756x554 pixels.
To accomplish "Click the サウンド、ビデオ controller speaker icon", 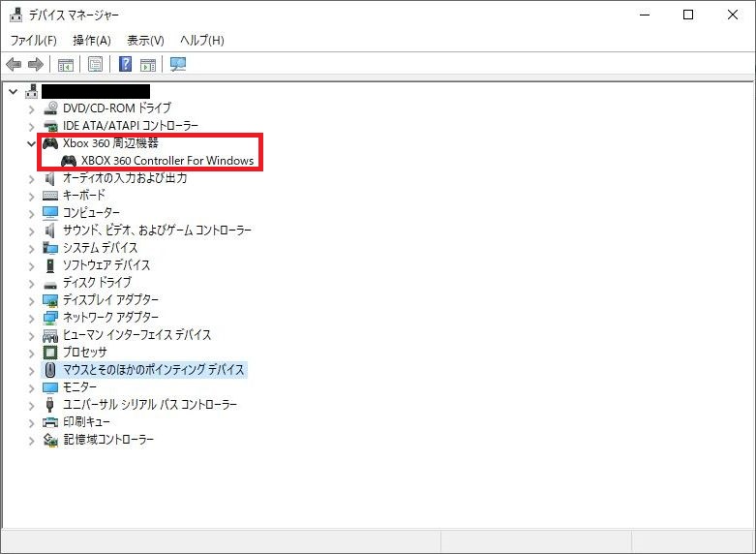I will [x=49, y=231].
